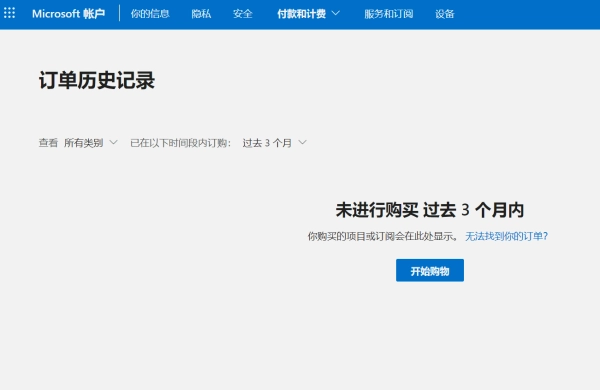Go to Microsoft 帐户 home link
The image size is (600, 390).
[68, 14]
